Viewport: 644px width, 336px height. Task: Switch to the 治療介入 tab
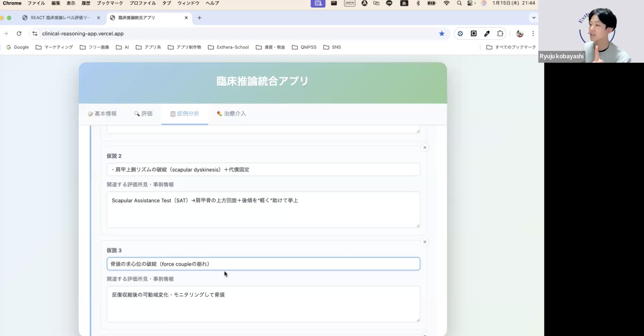tap(231, 114)
